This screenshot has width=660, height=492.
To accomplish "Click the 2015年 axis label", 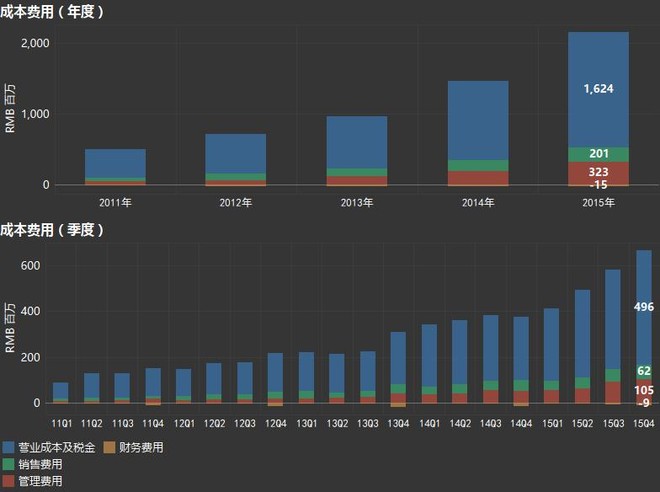I will 599,203.
